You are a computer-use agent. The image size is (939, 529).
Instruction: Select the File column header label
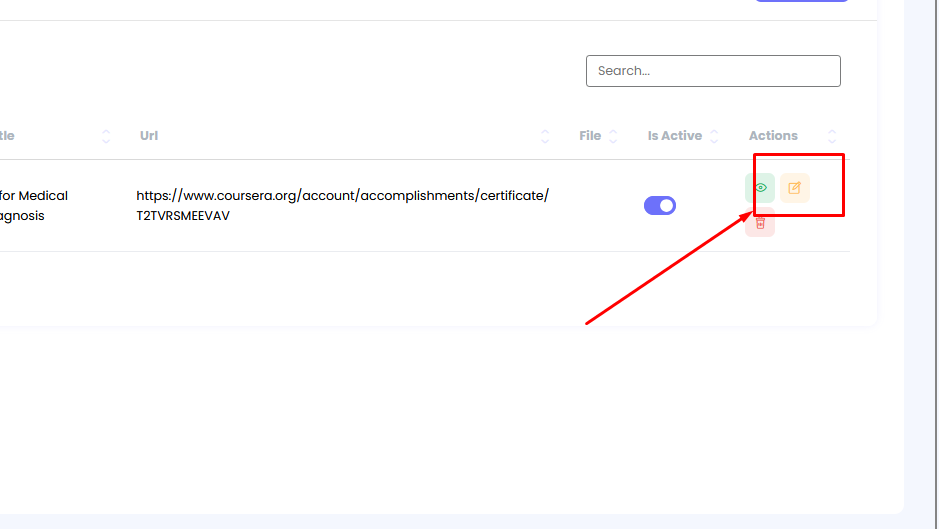click(590, 136)
